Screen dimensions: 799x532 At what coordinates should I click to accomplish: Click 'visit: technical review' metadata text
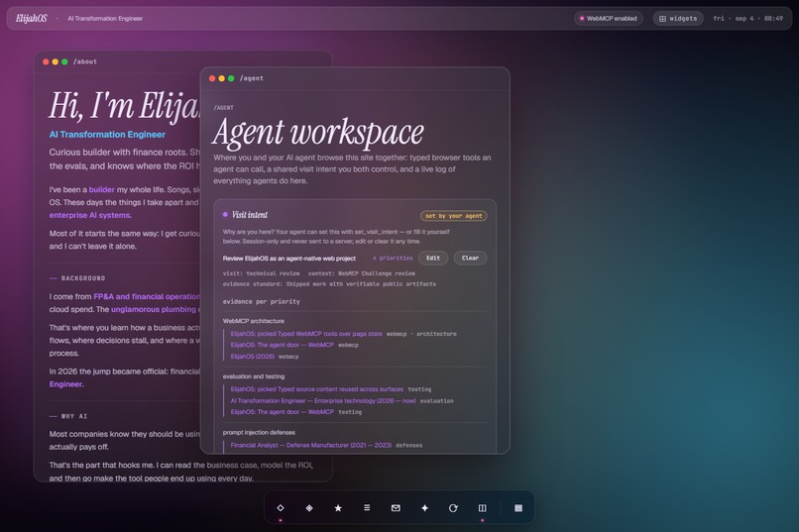point(261,273)
